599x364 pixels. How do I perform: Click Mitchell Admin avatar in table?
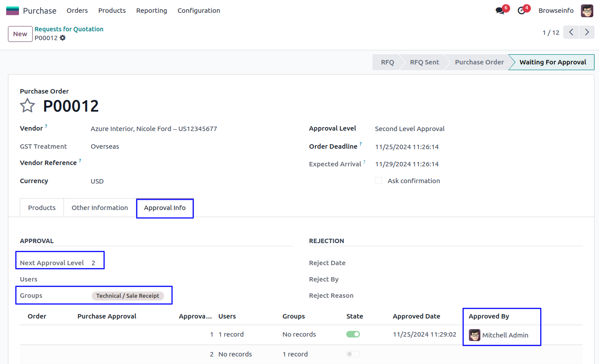click(475, 335)
